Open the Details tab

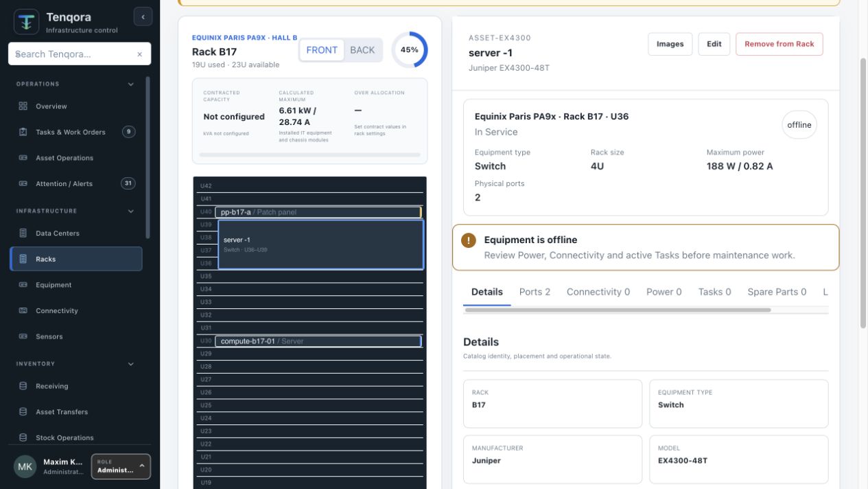click(x=487, y=292)
